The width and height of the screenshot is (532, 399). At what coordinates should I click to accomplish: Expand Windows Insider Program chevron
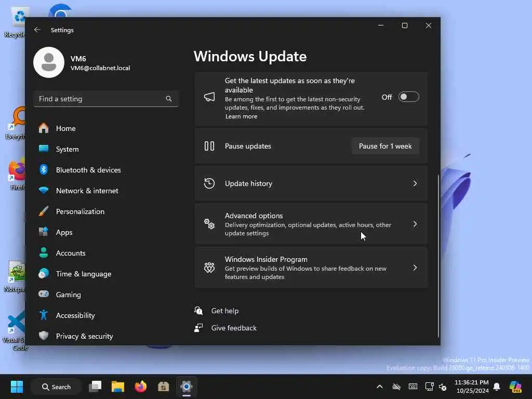pos(415,268)
